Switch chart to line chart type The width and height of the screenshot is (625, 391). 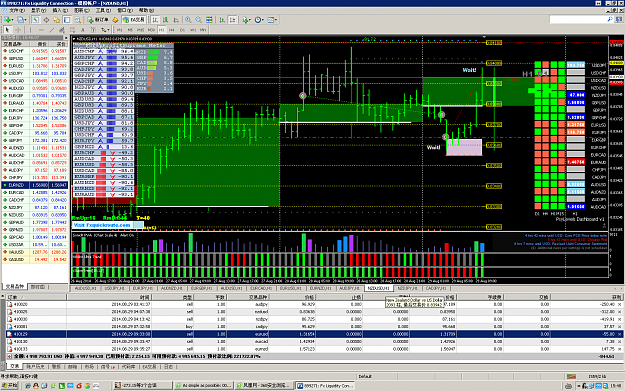click(176, 20)
